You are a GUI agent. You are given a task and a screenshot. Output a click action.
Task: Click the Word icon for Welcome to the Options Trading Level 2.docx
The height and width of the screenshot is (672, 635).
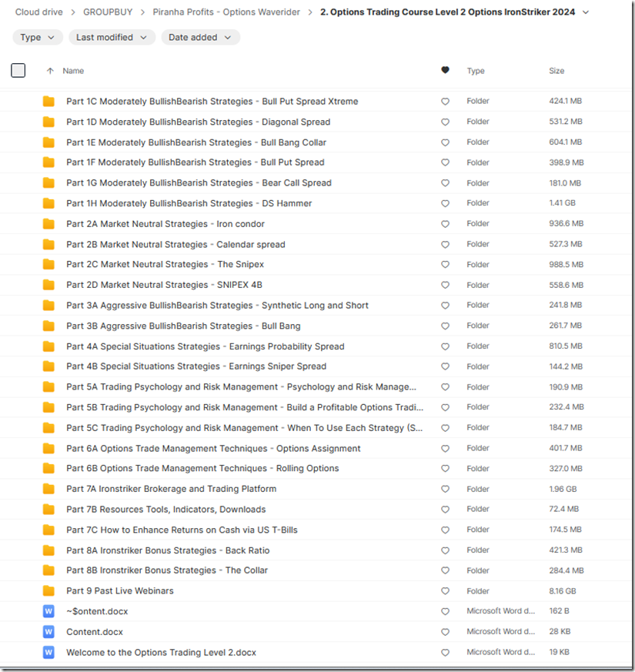49,652
